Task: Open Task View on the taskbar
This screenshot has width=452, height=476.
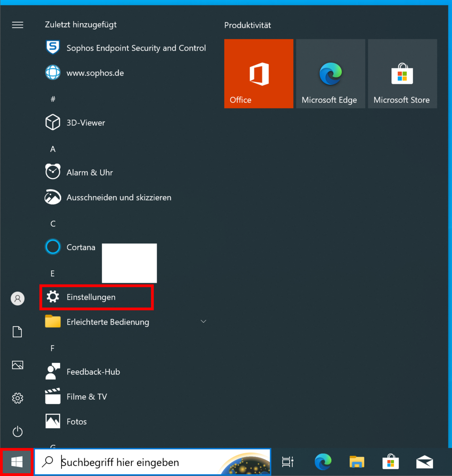Action: [288, 462]
